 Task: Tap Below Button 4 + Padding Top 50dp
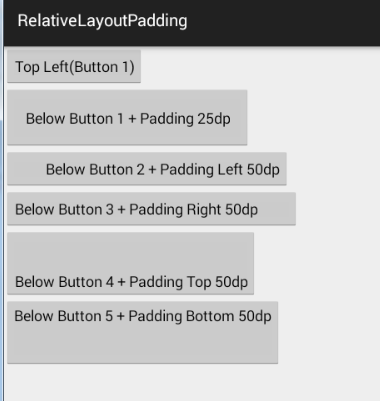click(130, 263)
